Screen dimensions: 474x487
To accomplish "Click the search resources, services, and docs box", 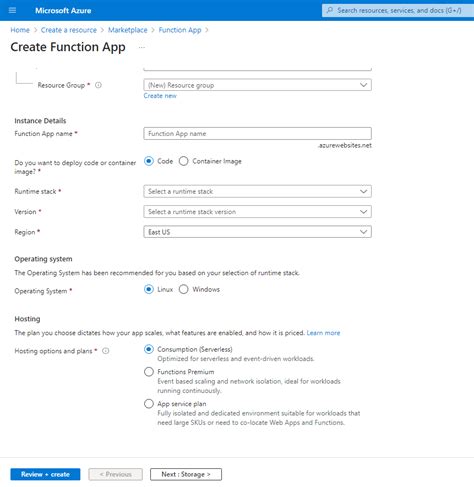I will (398, 10).
